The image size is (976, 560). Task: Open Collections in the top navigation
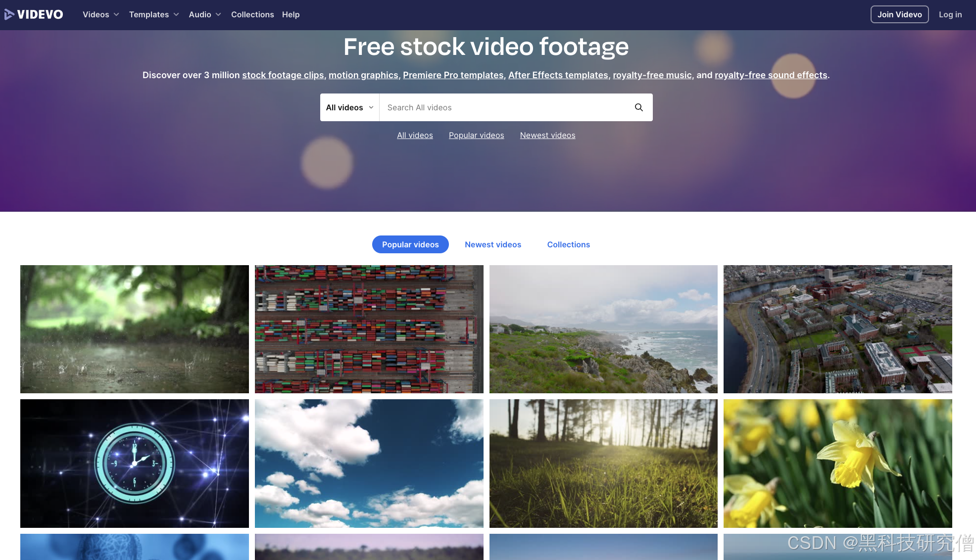point(252,15)
